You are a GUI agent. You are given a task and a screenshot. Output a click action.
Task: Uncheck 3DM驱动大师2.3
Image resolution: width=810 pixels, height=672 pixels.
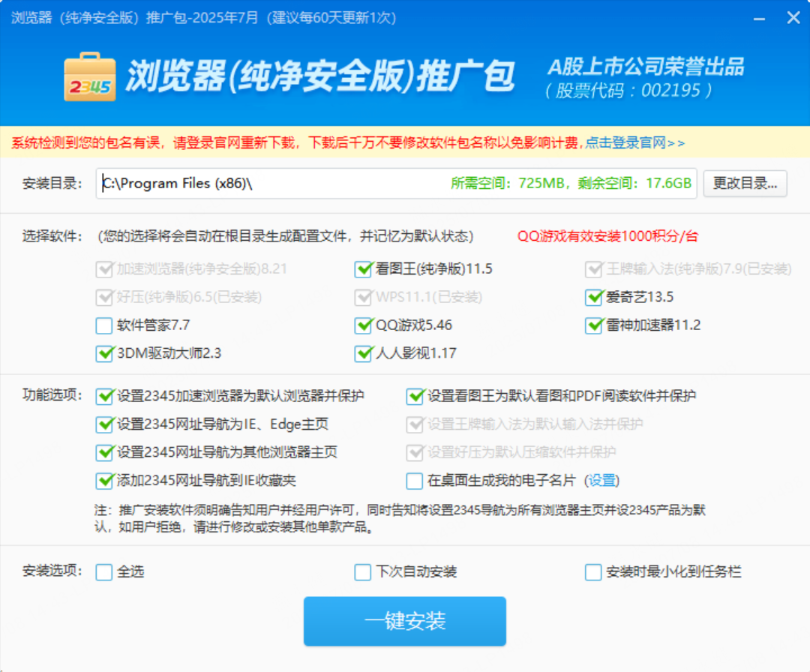click(104, 353)
